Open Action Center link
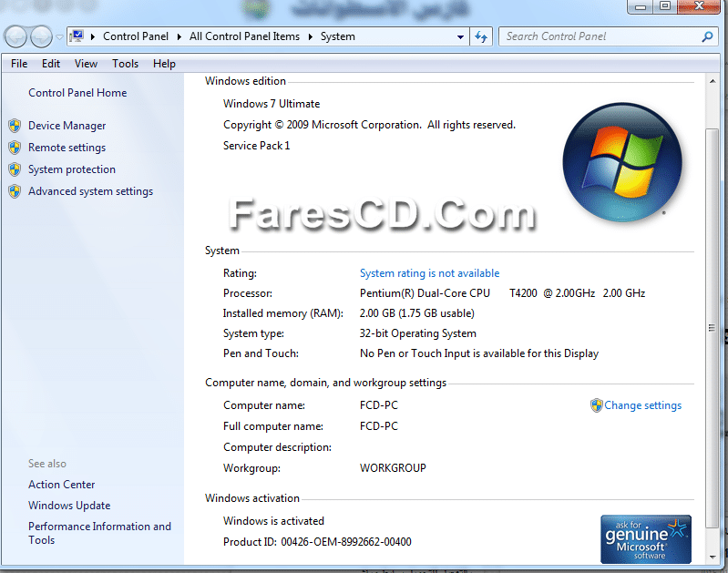 pos(61,485)
